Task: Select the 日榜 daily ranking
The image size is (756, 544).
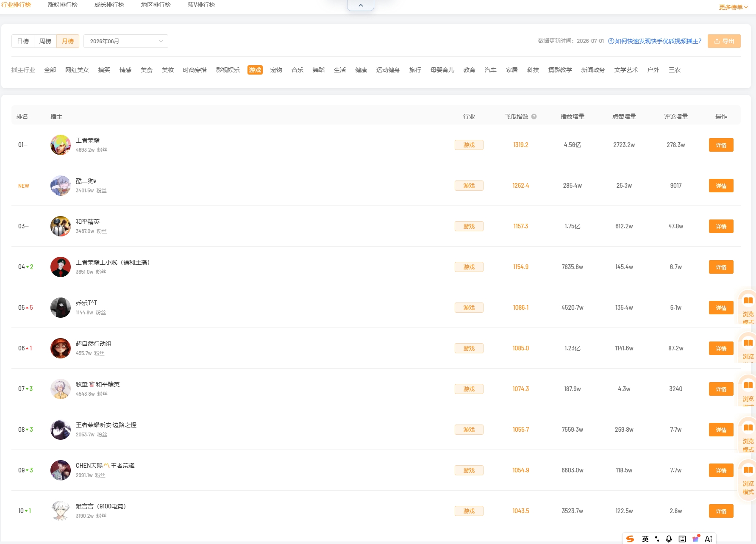Action: (23, 41)
